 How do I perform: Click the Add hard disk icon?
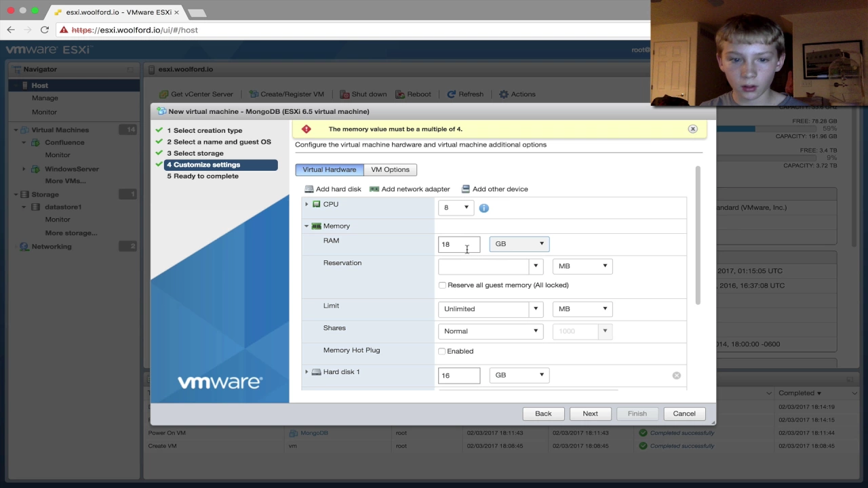(309, 189)
